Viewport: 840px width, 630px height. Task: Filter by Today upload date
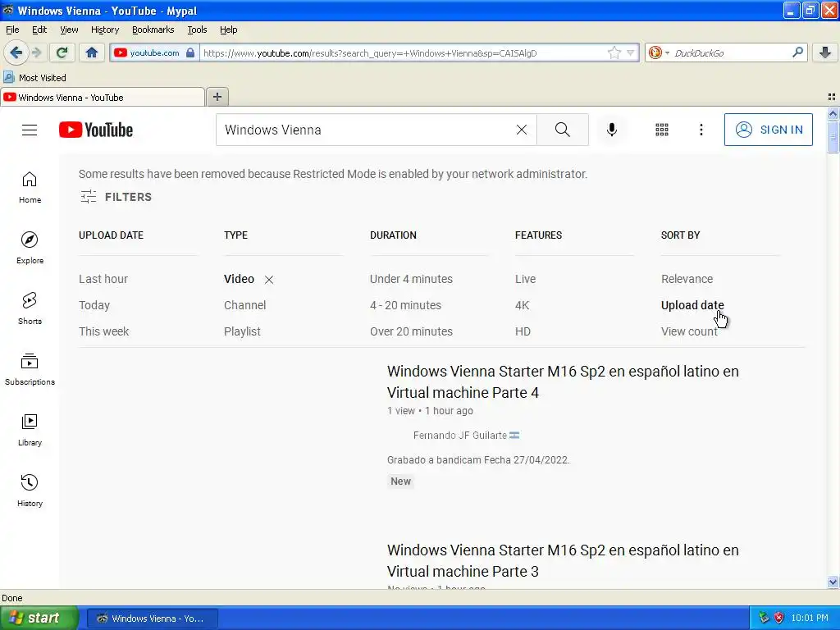94,305
